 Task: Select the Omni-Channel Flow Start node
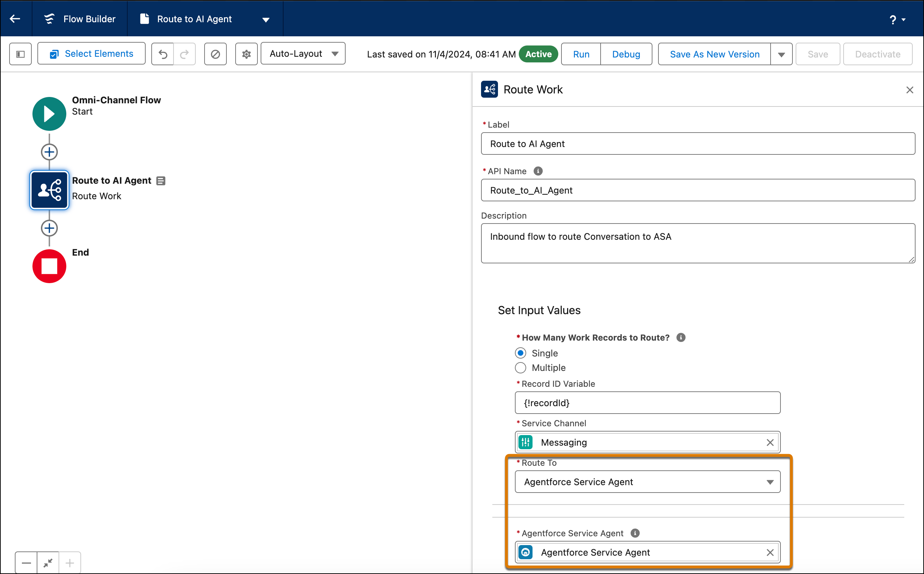(49, 114)
